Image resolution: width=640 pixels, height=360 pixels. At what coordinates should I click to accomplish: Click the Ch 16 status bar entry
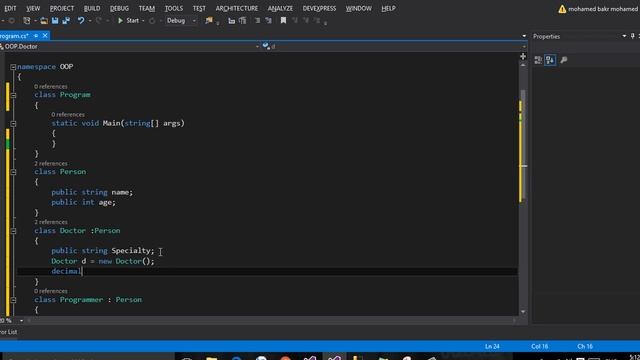(x=585, y=347)
